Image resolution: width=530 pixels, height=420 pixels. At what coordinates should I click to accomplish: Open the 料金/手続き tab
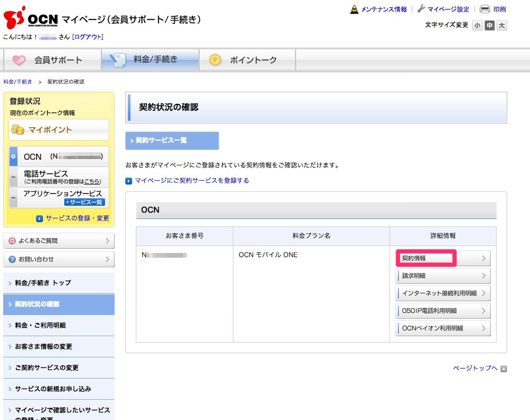[150, 60]
